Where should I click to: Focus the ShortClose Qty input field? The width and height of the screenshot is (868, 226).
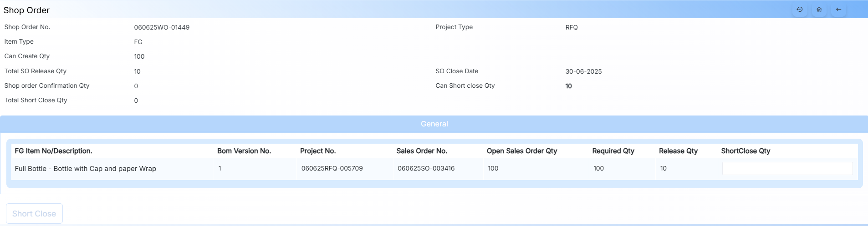[787, 169]
